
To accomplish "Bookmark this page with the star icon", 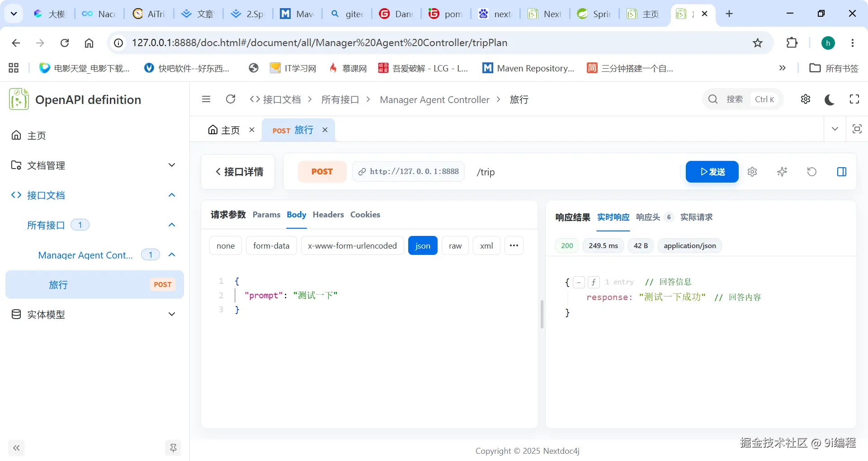I will click(x=758, y=43).
